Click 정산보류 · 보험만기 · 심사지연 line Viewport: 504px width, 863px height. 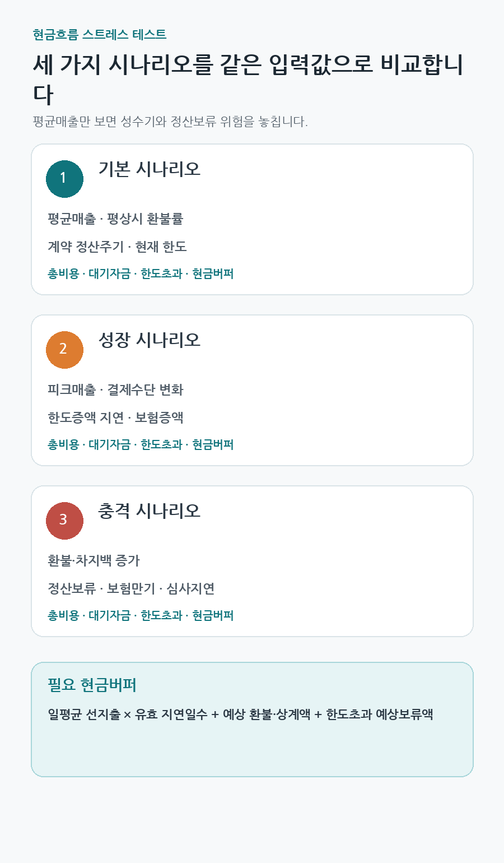tap(131, 589)
